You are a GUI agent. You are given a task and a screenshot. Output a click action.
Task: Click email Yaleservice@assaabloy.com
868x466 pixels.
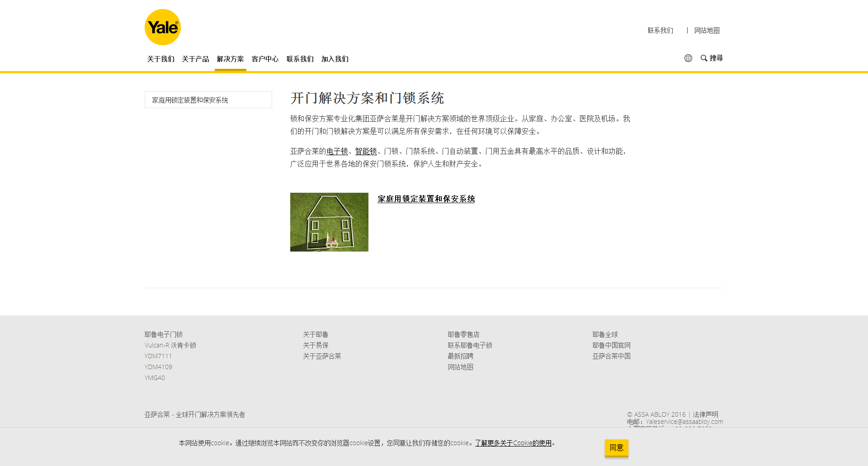click(x=684, y=422)
